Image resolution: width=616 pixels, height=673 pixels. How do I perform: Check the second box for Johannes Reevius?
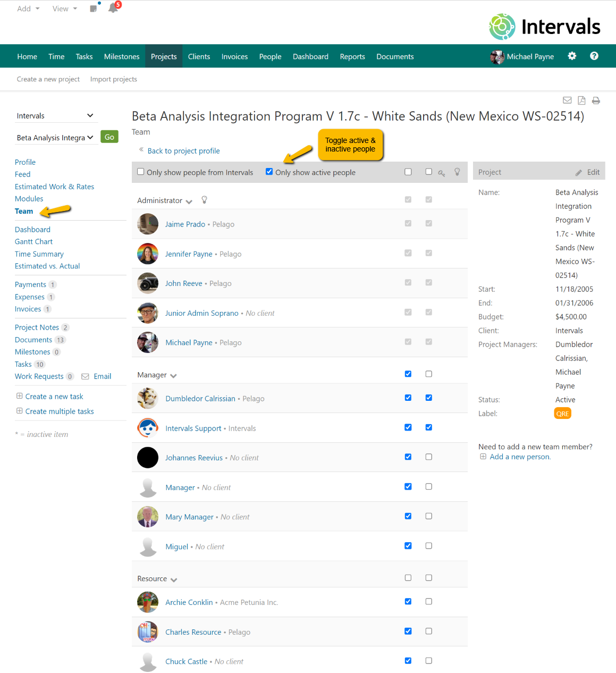point(429,457)
